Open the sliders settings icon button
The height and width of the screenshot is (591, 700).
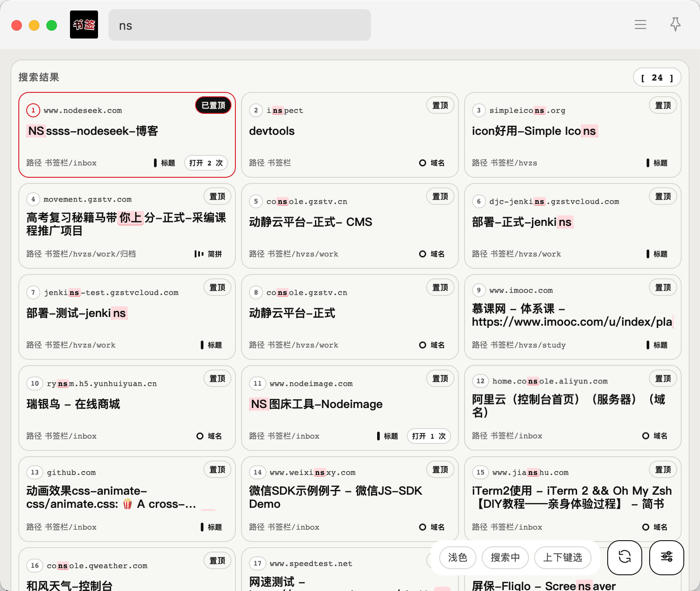667,557
